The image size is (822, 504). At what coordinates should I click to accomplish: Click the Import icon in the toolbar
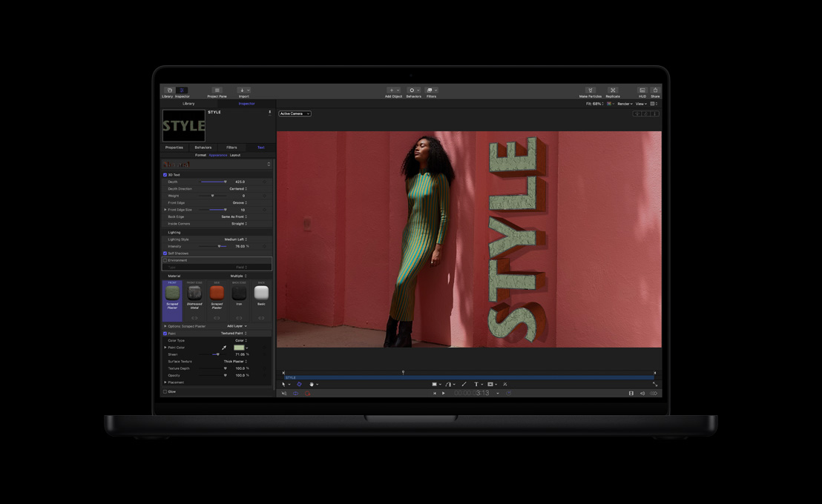243,90
